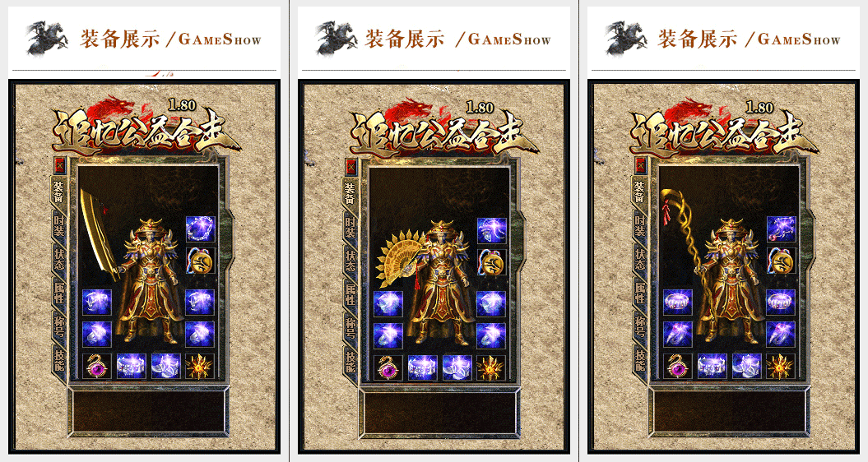868x462 pixels.
Task: Open the 时装 tab in the left panel
Action: (x=58, y=225)
